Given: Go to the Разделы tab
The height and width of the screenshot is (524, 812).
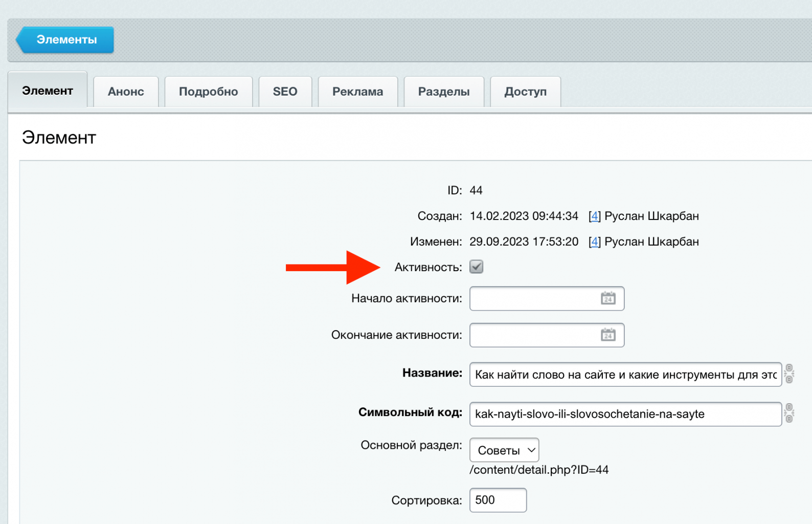Looking at the screenshot, I should tap(444, 92).
